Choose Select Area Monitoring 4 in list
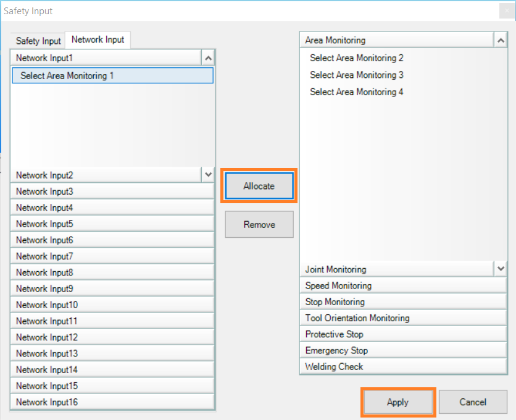 (356, 92)
